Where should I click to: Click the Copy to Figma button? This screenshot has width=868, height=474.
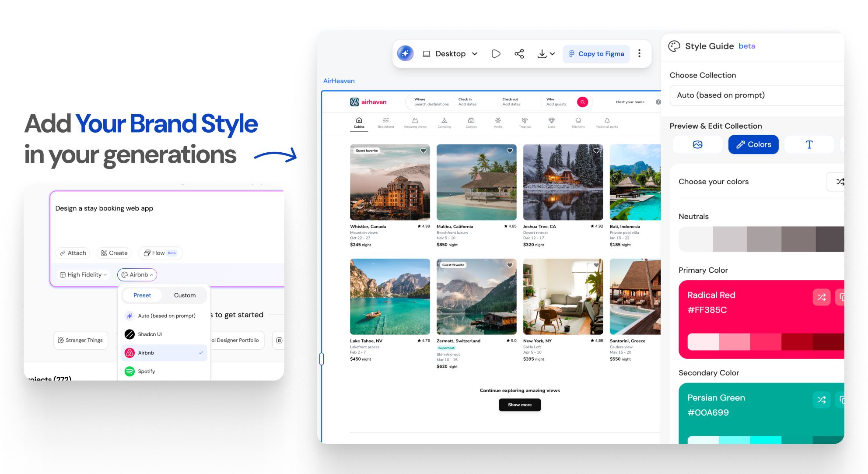[596, 53]
